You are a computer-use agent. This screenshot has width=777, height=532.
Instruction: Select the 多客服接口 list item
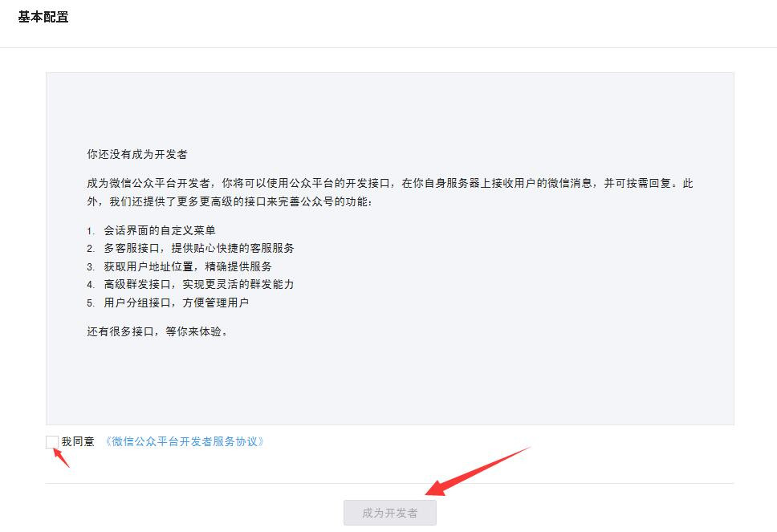tap(198, 248)
